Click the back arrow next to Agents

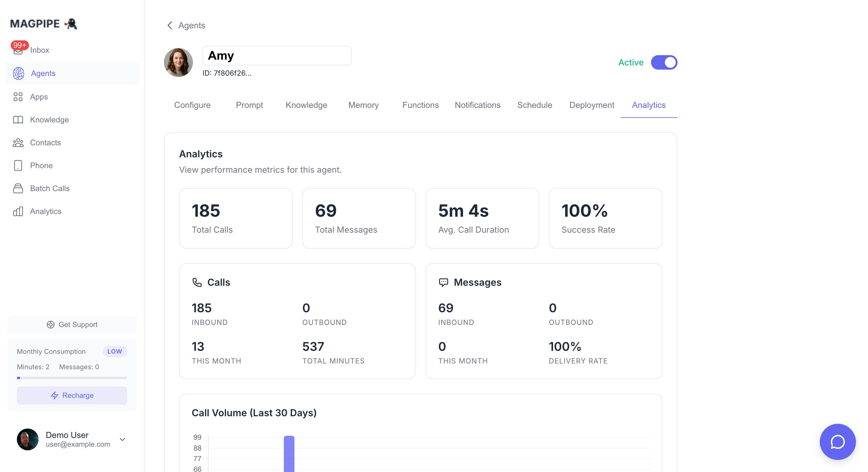(170, 25)
